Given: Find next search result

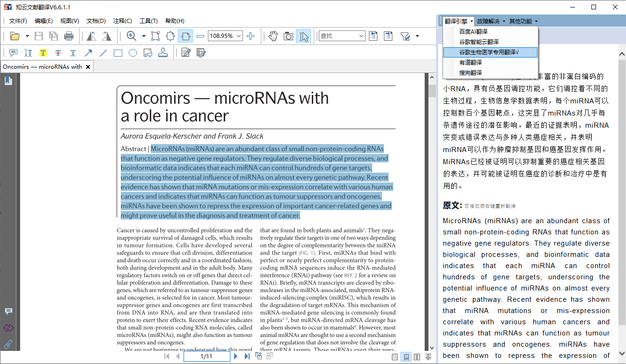Looking at the screenshot, I should (388, 36).
